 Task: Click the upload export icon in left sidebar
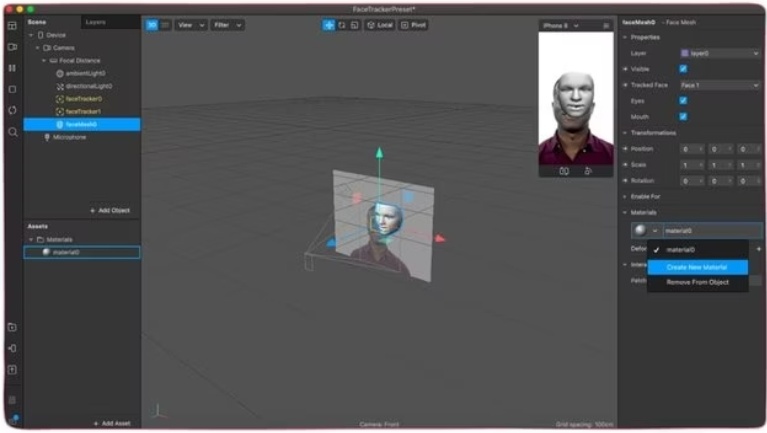point(12,369)
